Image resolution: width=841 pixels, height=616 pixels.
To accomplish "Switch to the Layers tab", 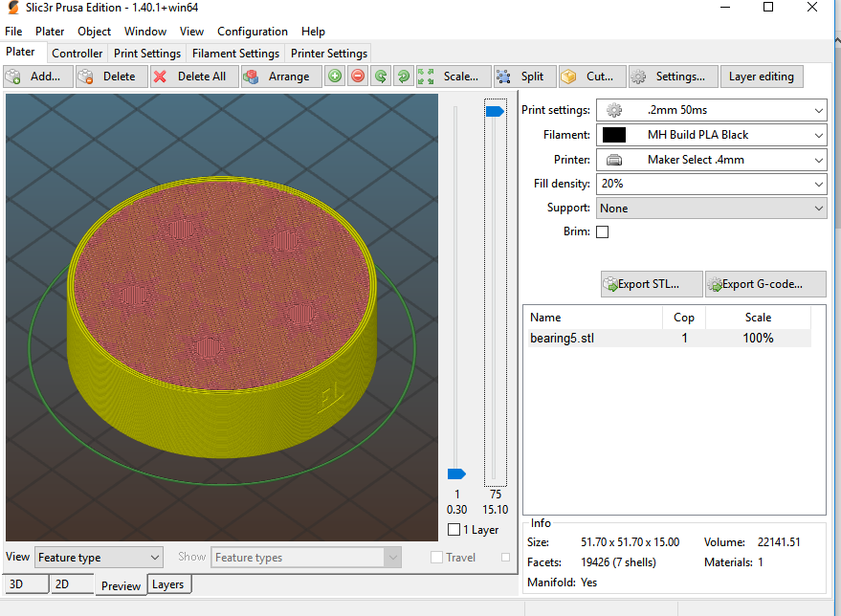I will point(168,583).
